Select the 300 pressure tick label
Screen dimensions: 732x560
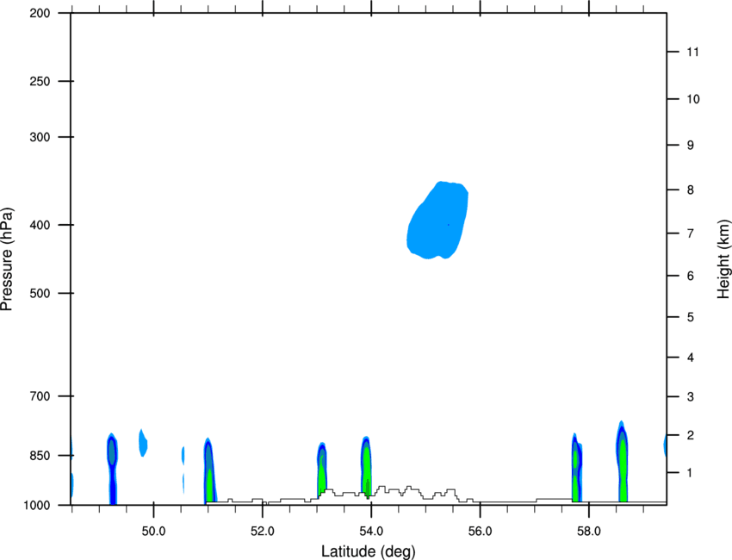(x=40, y=137)
